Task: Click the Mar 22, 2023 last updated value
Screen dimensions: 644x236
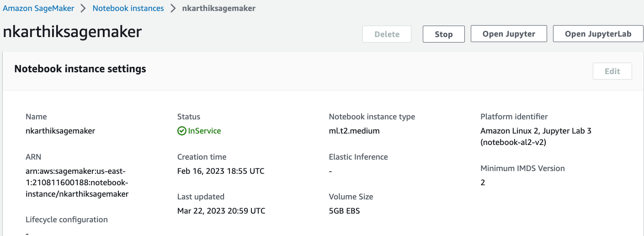Action: click(x=221, y=211)
